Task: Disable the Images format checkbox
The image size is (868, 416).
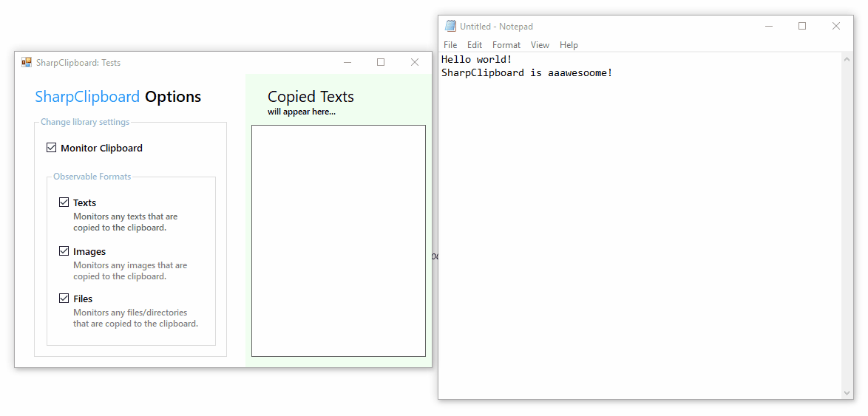Action: pos(64,251)
